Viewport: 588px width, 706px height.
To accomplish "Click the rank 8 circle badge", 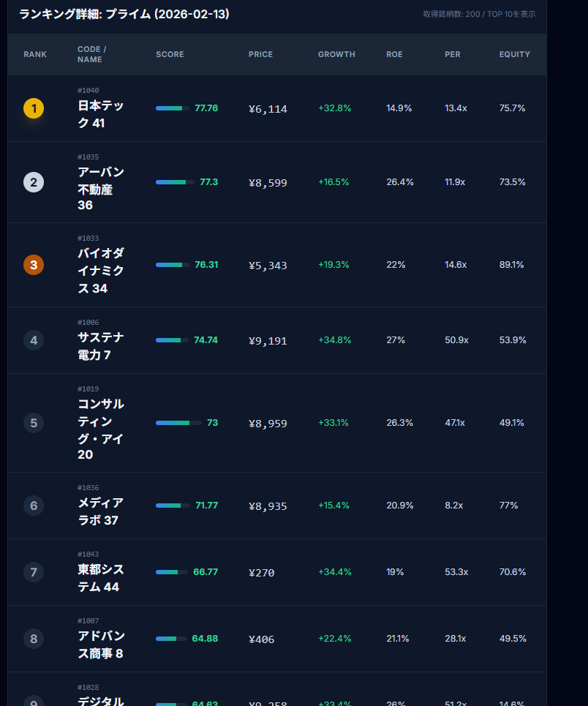I will point(34,639).
